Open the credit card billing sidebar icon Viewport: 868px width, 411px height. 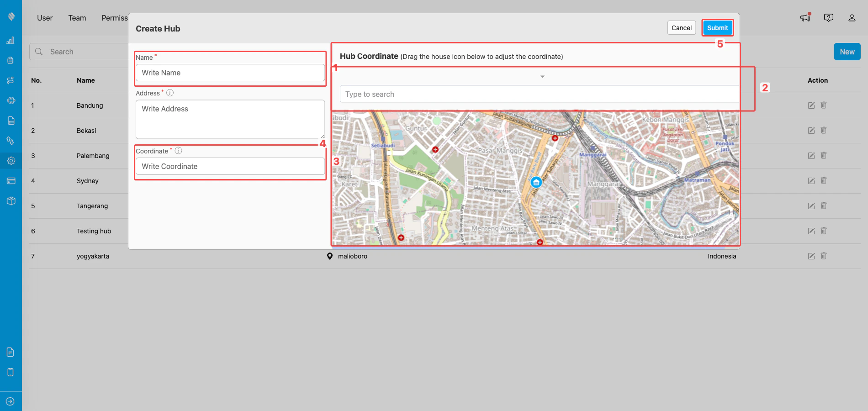[x=11, y=181]
